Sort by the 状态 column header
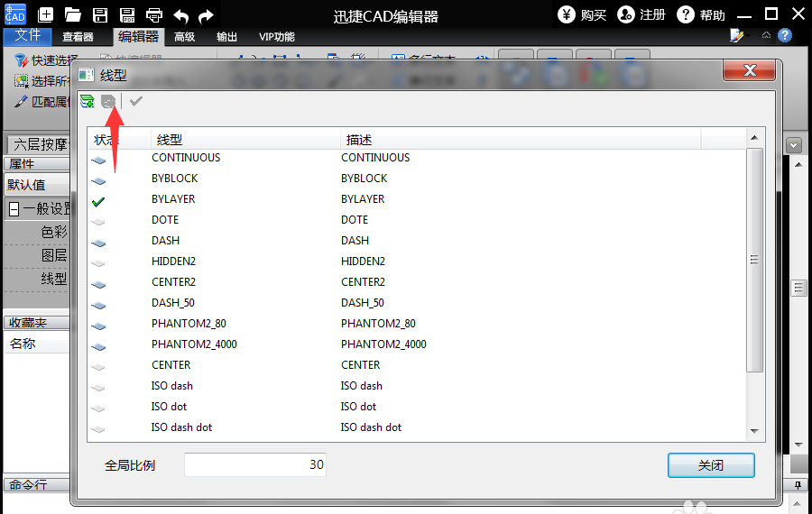Viewport: 812px width, 514px height. (x=120, y=139)
